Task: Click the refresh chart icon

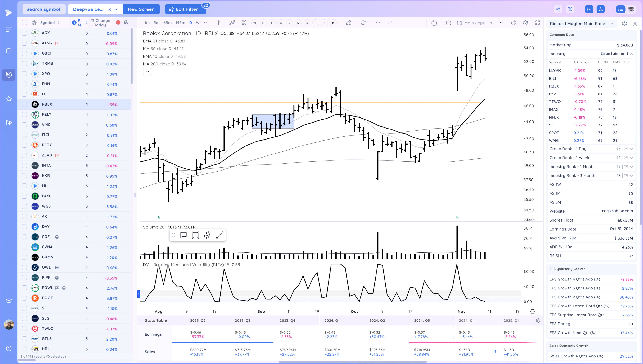Action: click(x=363, y=23)
